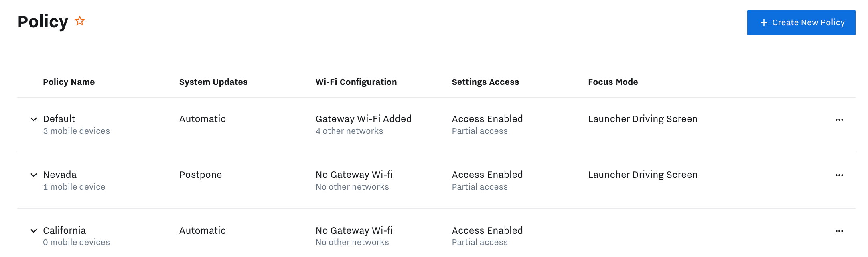Click Launcher Driving Screen in Default row
The width and height of the screenshot is (868, 257).
click(x=643, y=119)
